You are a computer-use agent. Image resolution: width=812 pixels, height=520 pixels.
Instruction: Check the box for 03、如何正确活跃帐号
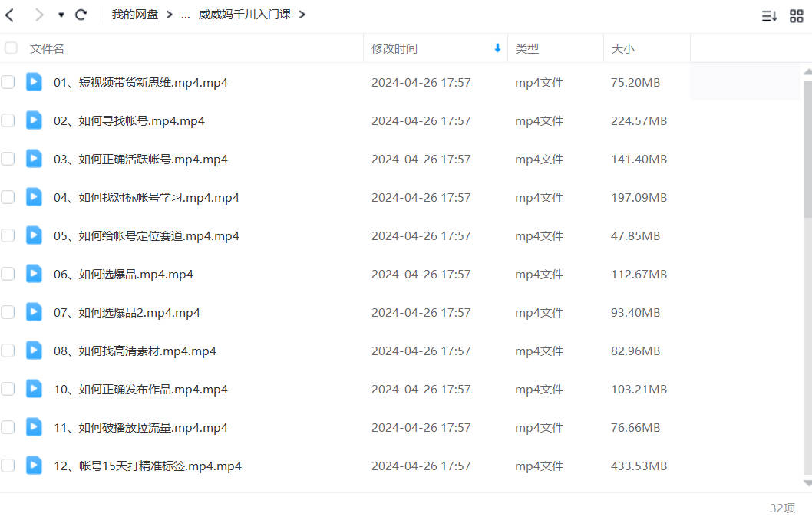(8, 159)
